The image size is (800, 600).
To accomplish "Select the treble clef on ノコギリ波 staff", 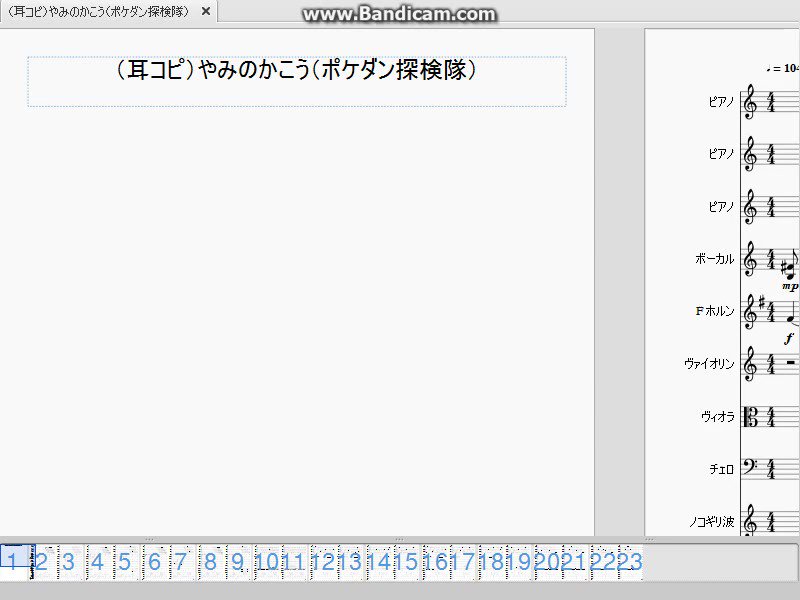I will click(x=749, y=520).
